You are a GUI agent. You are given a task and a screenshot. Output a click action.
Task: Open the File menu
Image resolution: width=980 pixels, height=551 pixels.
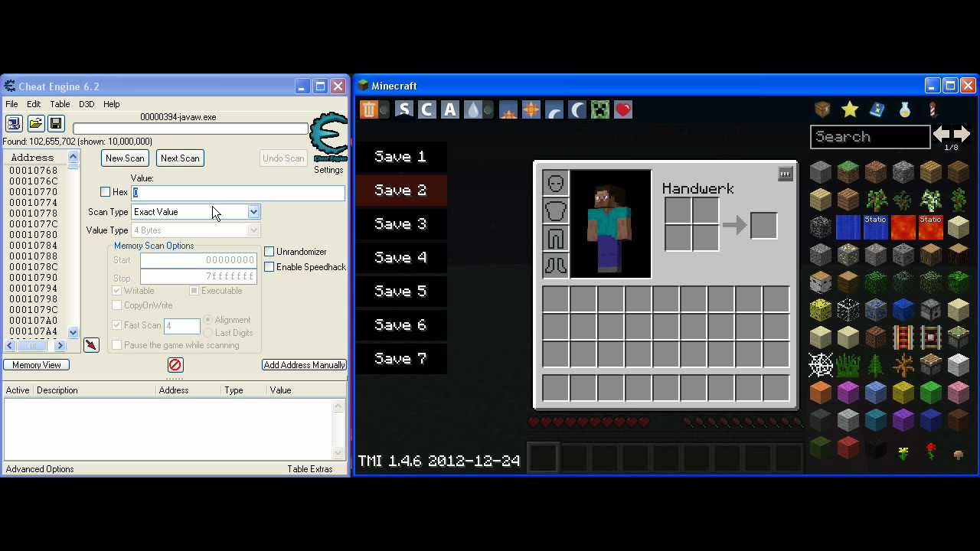click(x=12, y=104)
